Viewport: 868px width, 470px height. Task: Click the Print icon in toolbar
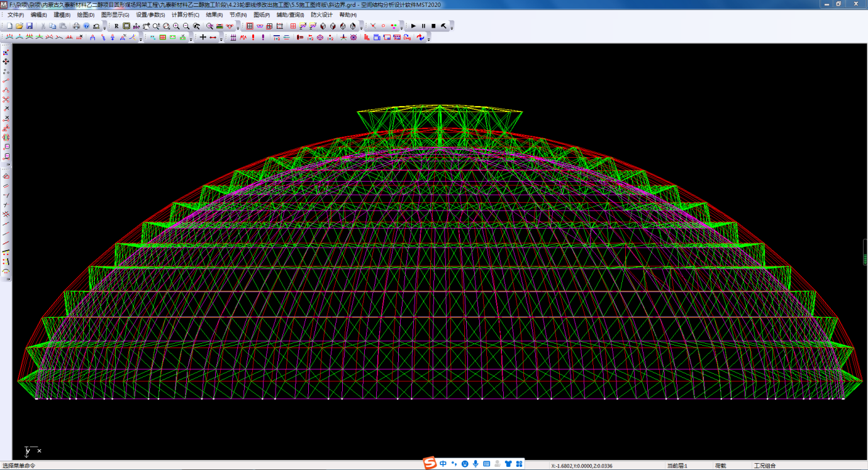(76, 26)
